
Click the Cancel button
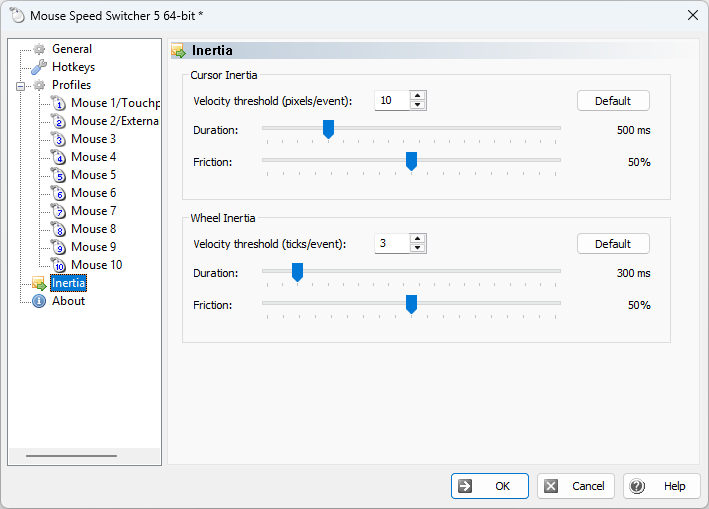[x=576, y=486]
